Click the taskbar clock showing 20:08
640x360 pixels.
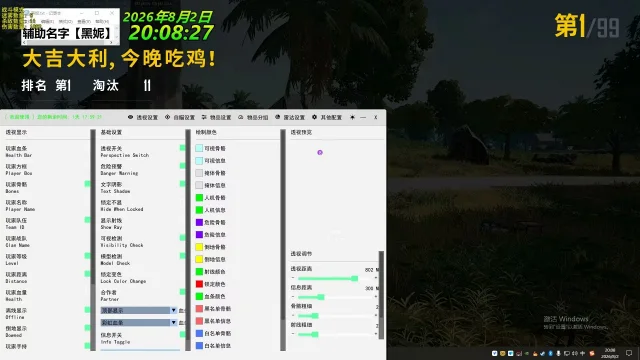(x=610, y=353)
